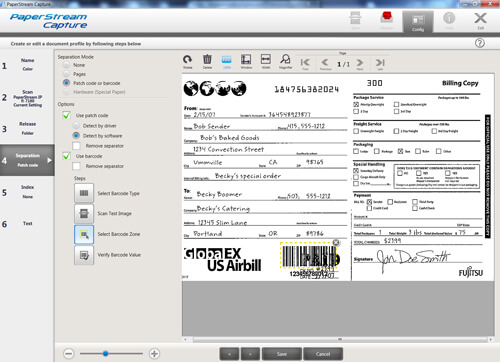Remove the barcode zone with its X
The width and height of the screenshot is (500, 362).
[336, 243]
